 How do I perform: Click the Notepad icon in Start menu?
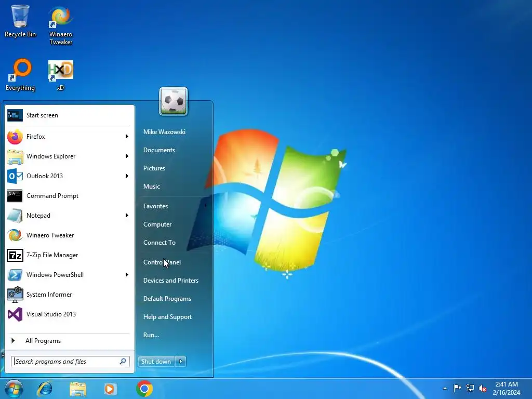[15, 216]
